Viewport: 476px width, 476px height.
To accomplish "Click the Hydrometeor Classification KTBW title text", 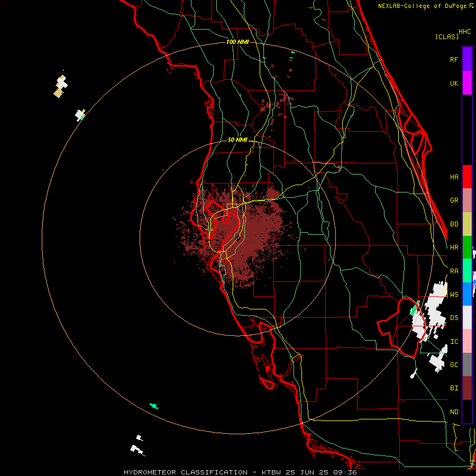I will pyautogui.click(x=240, y=472).
